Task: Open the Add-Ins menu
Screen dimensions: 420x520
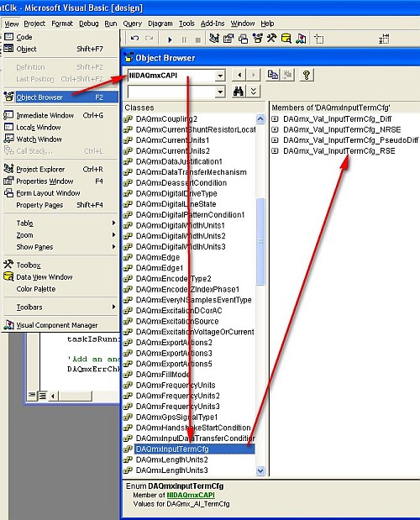Action: pos(213,24)
